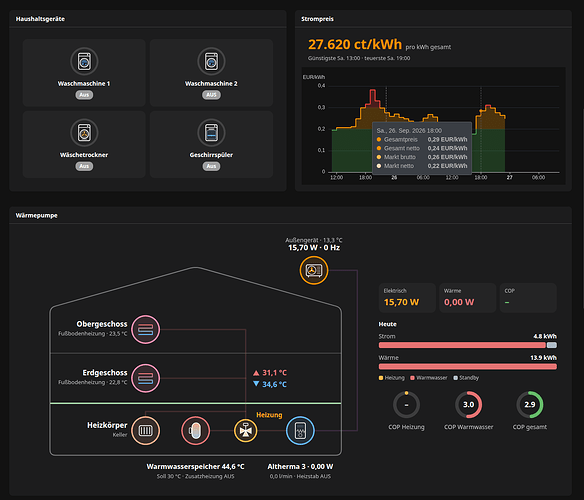Image resolution: width=584 pixels, height=500 pixels.
Task: Click the red price peak in the chart
Action: click(x=373, y=98)
